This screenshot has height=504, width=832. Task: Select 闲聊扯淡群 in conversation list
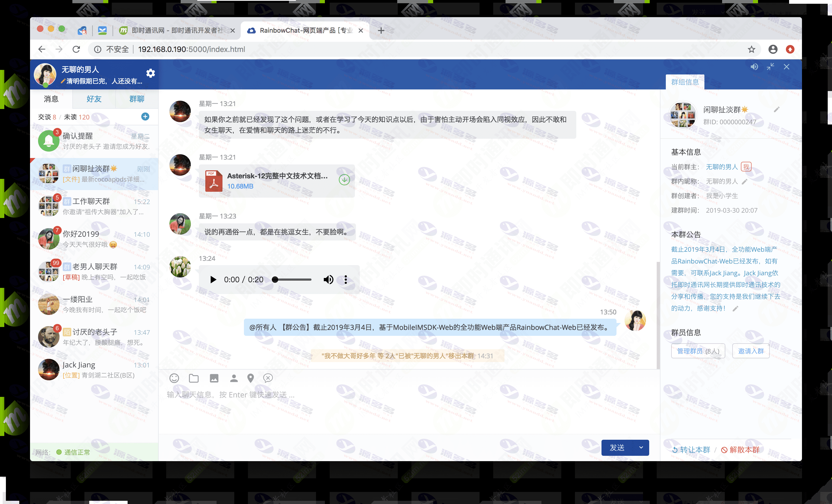coord(94,174)
